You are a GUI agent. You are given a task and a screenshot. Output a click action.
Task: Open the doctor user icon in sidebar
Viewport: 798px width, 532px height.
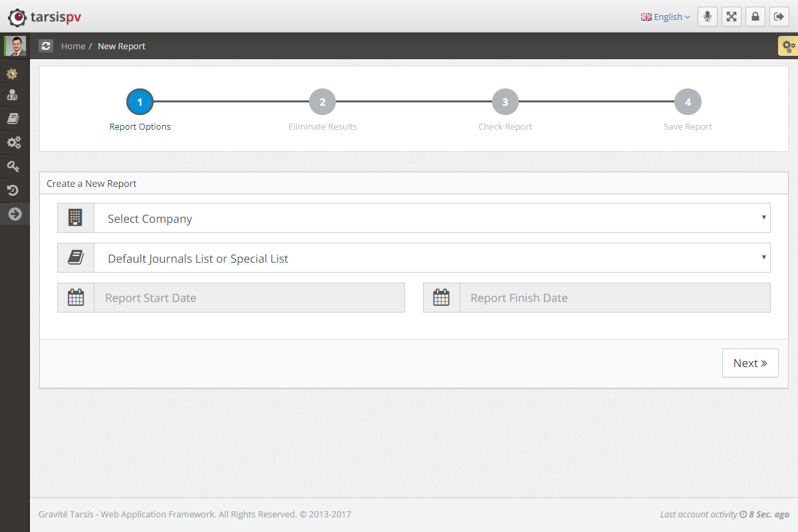13,95
